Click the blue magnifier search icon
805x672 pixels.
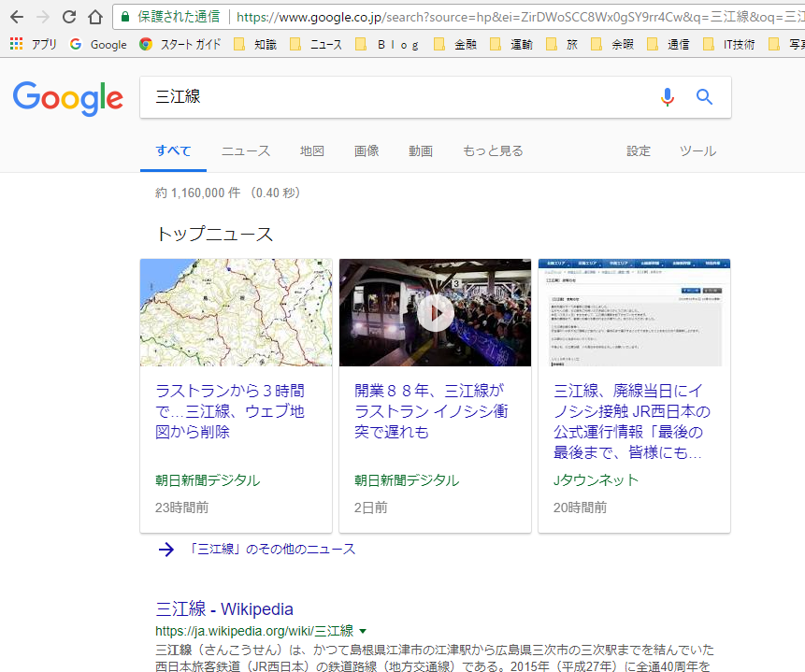coord(704,96)
